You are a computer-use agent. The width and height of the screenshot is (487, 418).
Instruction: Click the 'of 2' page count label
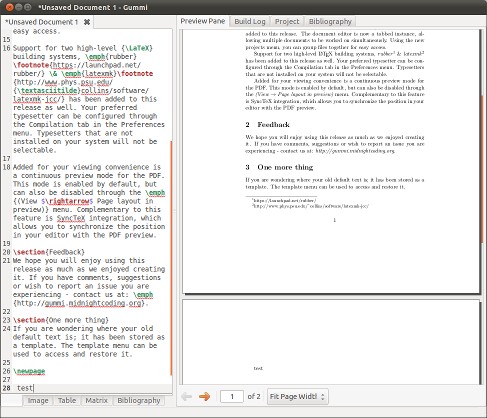coord(254,397)
